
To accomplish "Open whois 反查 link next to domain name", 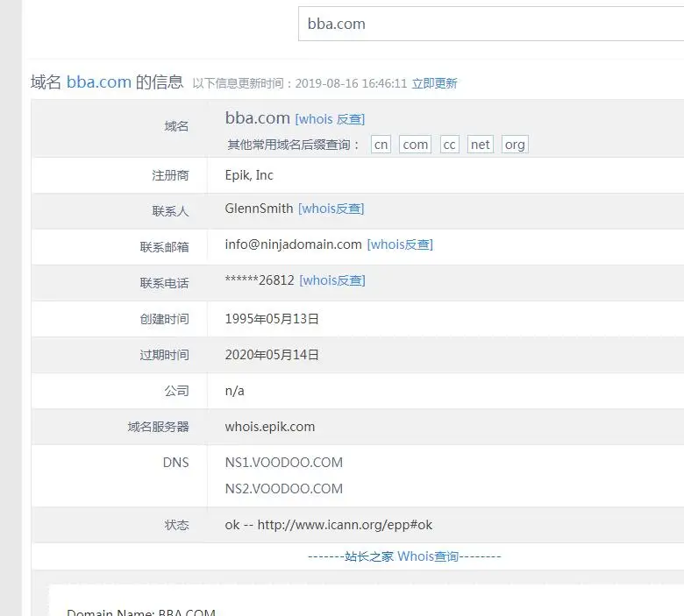I will (x=330, y=119).
